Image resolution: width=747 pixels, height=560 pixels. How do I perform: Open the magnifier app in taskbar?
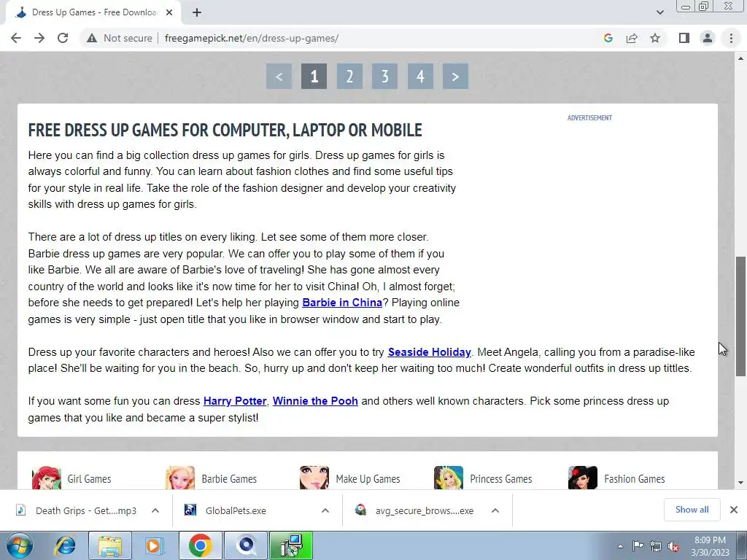click(246, 545)
